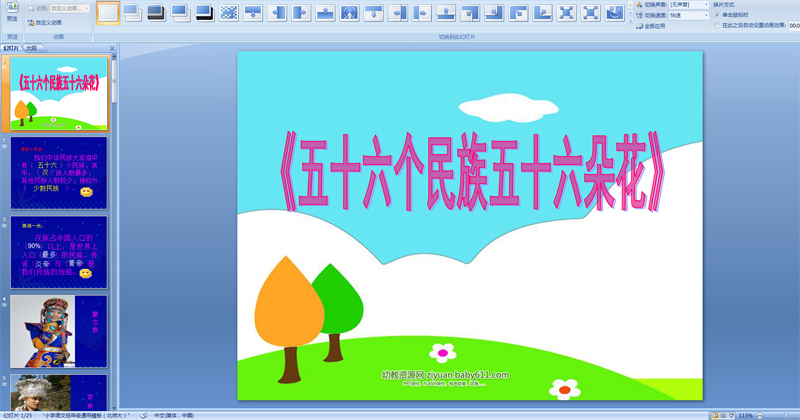Apply the uncover right-up transition icon
This screenshot has width=800, height=420.
click(542, 12)
